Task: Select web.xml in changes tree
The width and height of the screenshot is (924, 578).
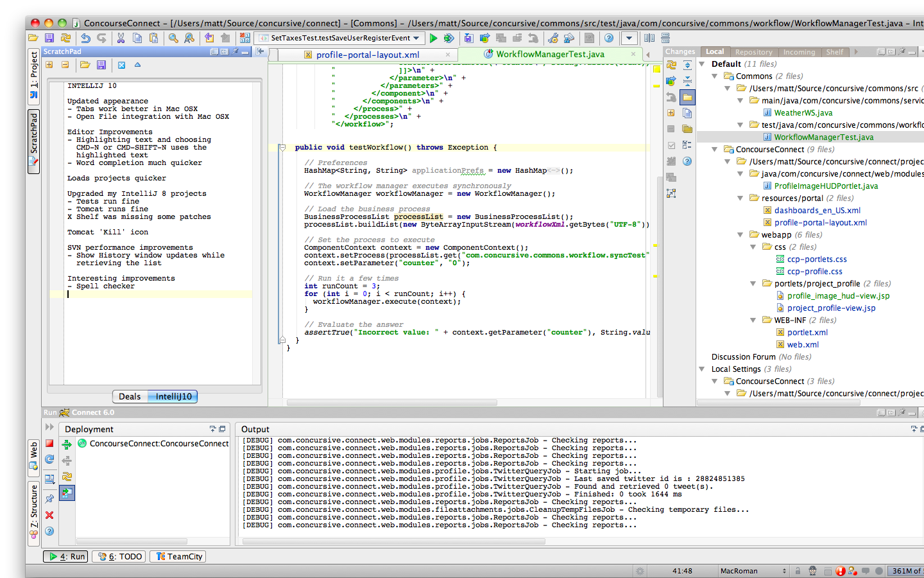Action: pos(803,345)
